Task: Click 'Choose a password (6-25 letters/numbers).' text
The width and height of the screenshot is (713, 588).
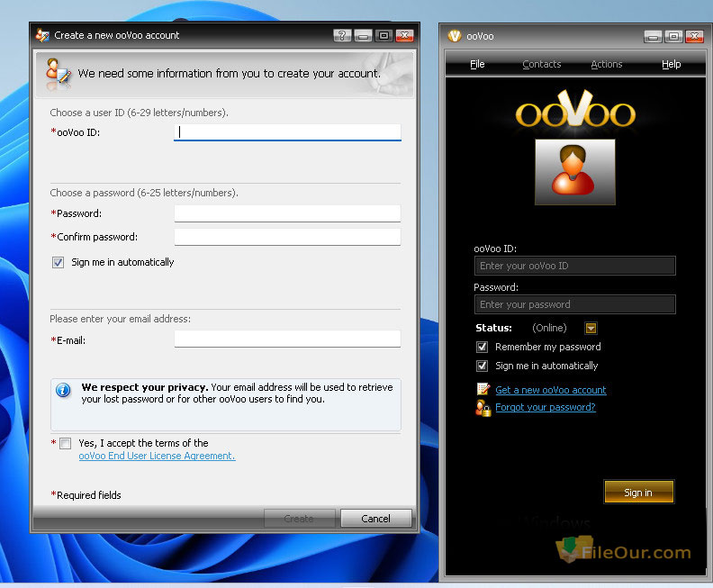Action: click(x=144, y=193)
